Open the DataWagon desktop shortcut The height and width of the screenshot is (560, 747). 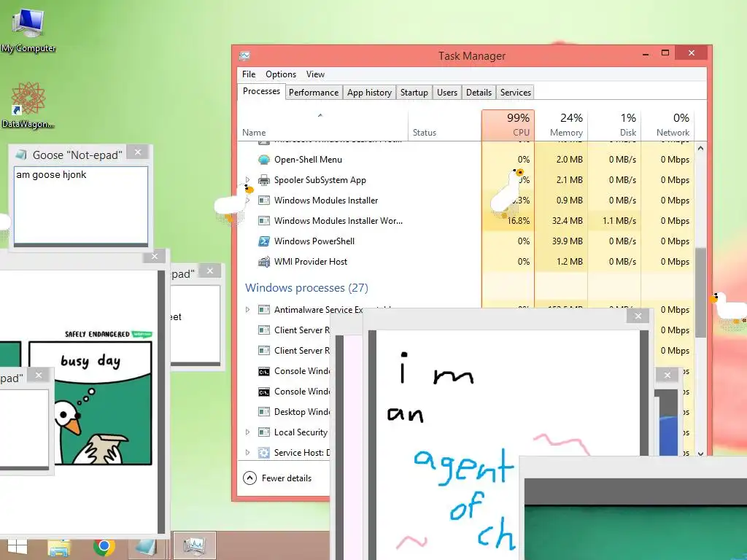(x=28, y=105)
